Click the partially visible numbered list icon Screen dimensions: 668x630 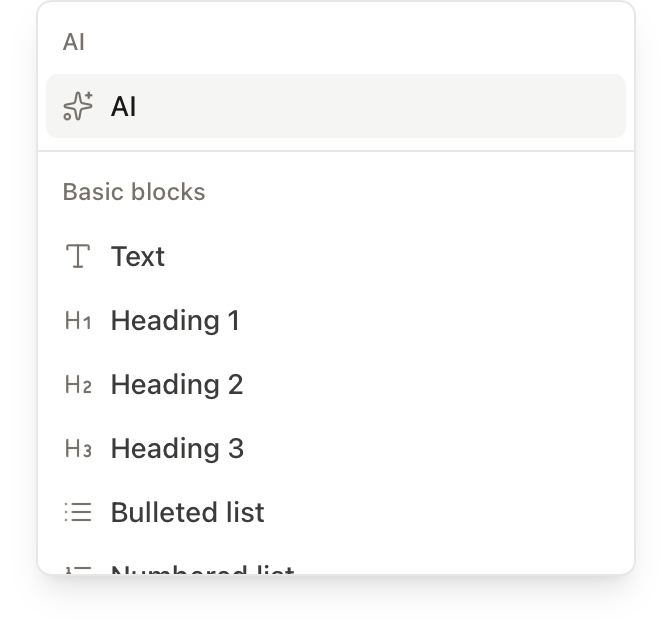[x=78, y=570]
